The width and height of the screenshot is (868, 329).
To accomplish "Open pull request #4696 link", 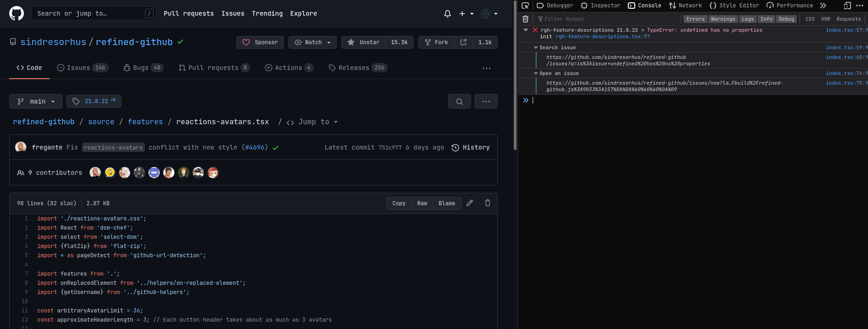I will click(255, 147).
